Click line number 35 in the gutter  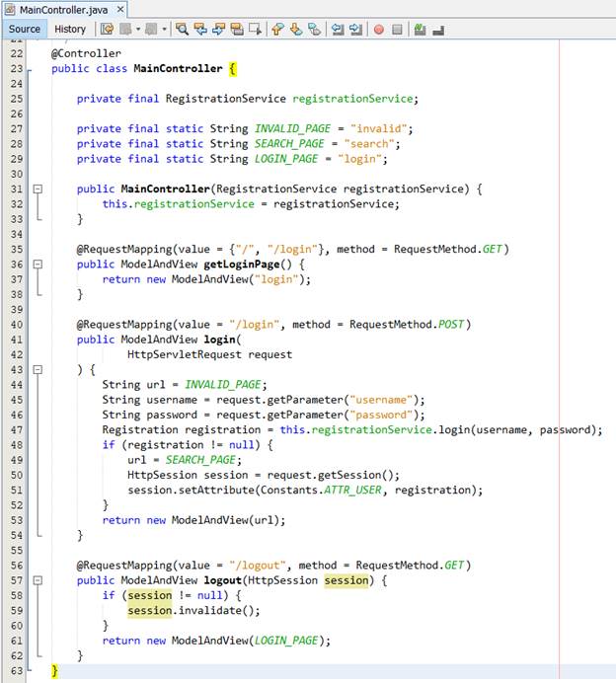pos(17,249)
